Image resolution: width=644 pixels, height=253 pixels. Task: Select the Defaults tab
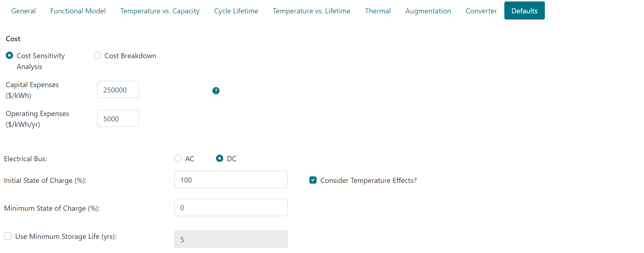524,11
